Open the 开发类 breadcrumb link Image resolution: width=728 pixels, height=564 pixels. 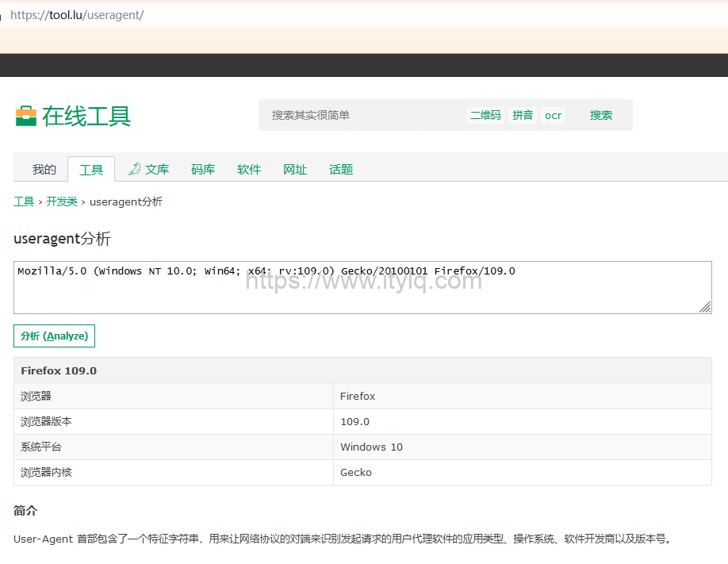[62, 201]
